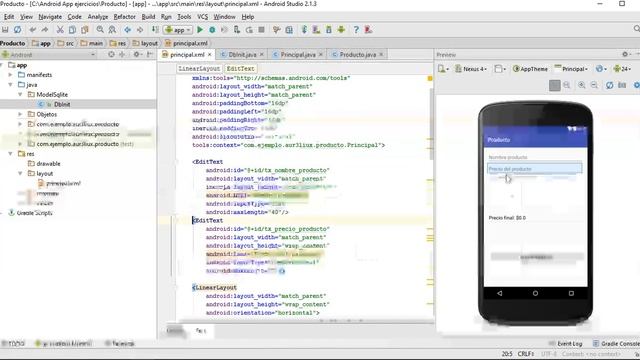The height and width of the screenshot is (360, 640).
Task: Open the orientation dropdown in Preview
Action: coord(500,69)
